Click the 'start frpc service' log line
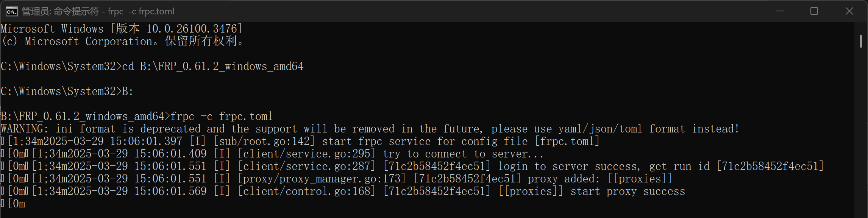868x218 pixels. tap(301, 141)
